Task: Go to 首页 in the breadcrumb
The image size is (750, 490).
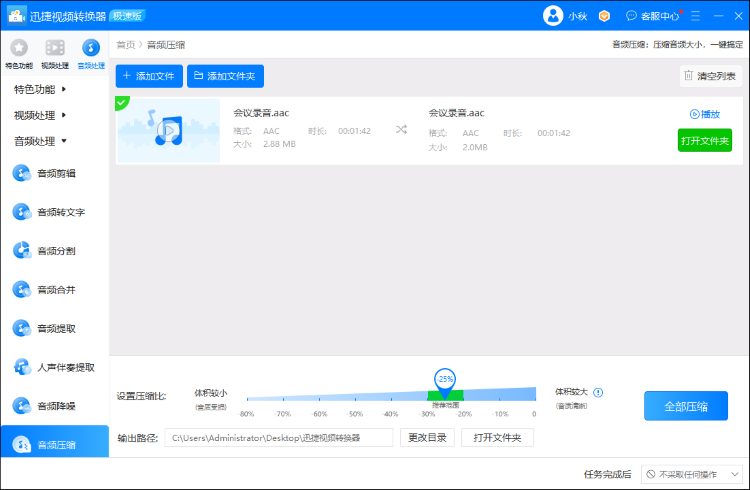Action: click(125, 44)
